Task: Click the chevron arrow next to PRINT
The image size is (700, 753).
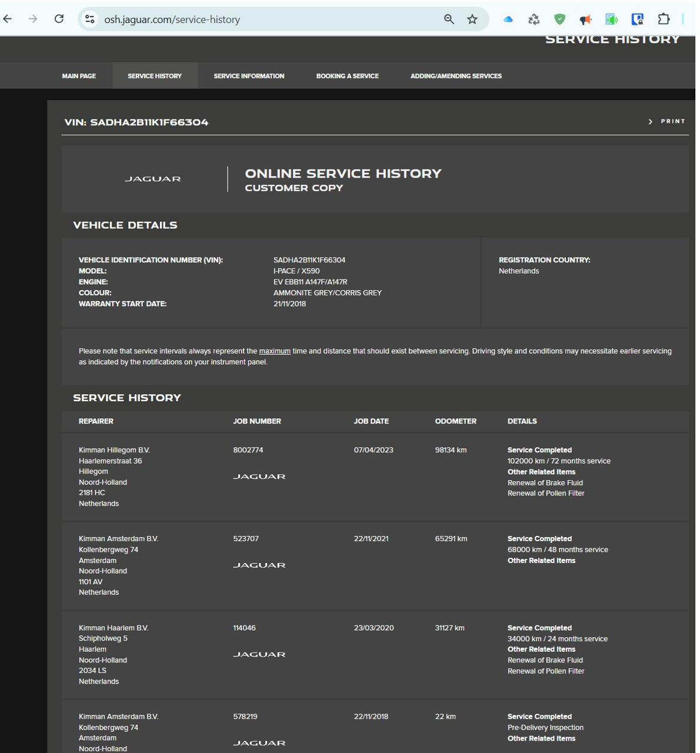Action: coord(651,122)
